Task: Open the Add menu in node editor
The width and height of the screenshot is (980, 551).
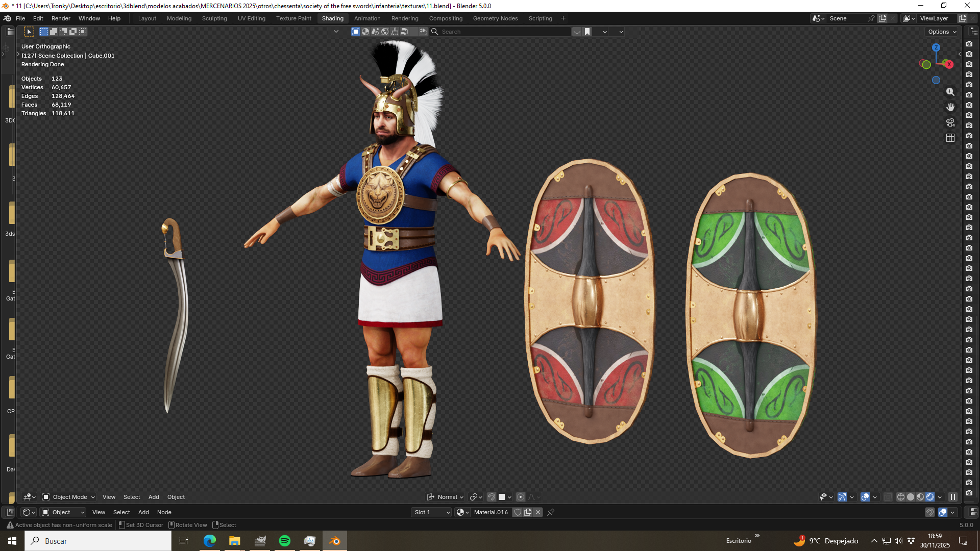Action: point(143,512)
